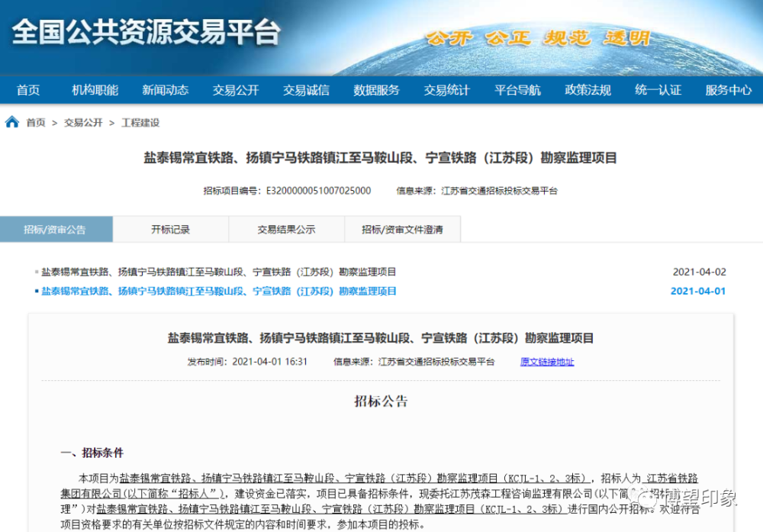Open 服务中心 in the navigation bar
The image size is (763, 532).
[729, 90]
